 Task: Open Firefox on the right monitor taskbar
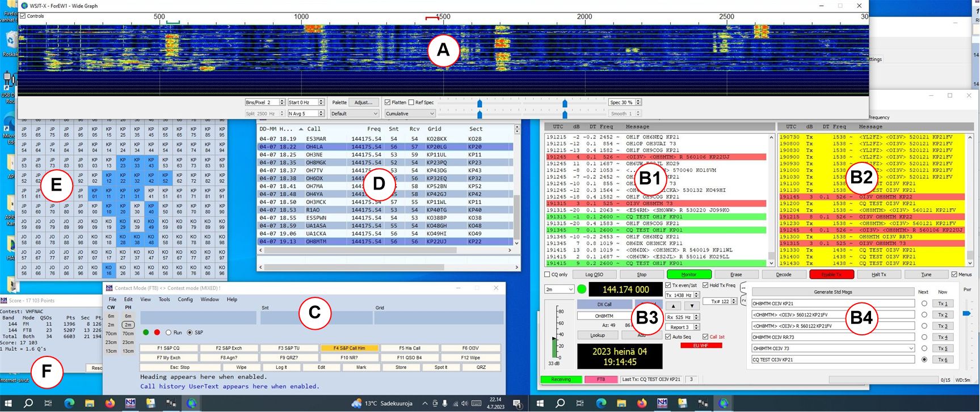(642, 403)
